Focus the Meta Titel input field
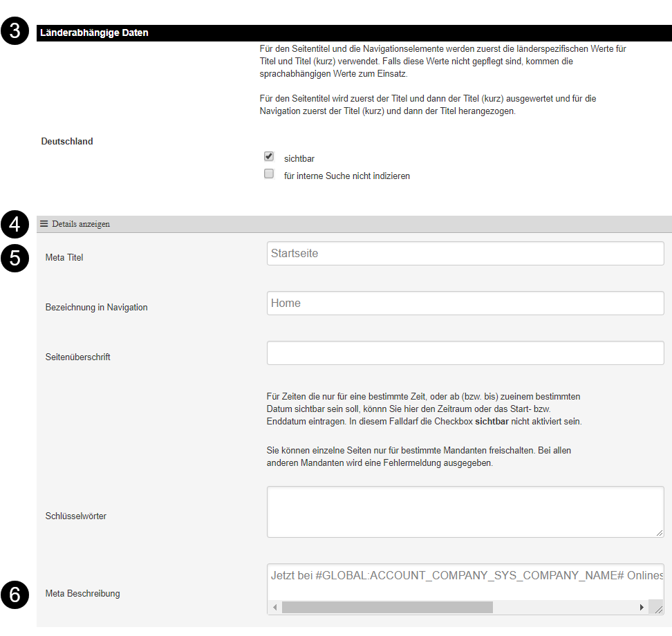Screen dimensions: 672x636 click(465, 254)
